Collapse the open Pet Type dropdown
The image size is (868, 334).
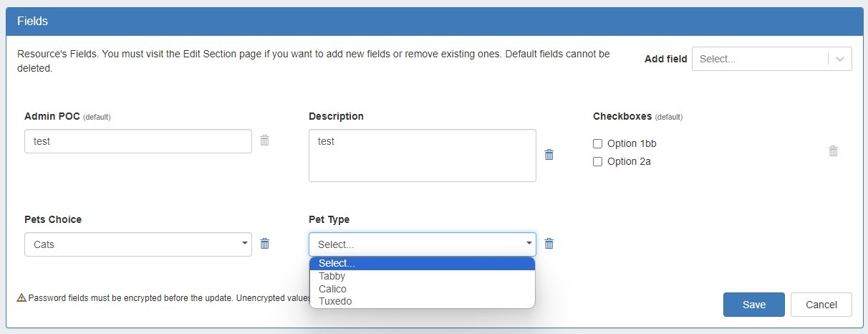click(x=422, y=244)
